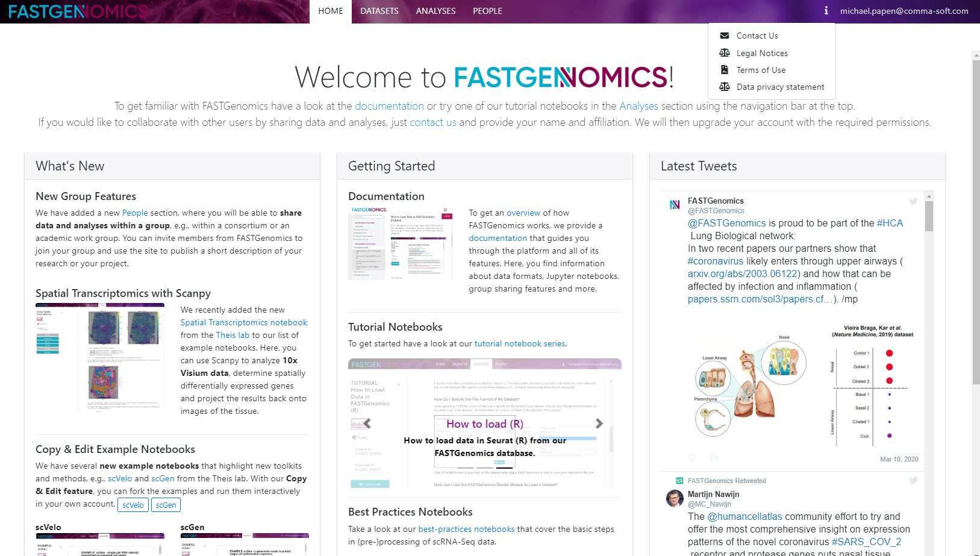
Task: Click scGen inline text link
Action: click(x=163, y=478)
